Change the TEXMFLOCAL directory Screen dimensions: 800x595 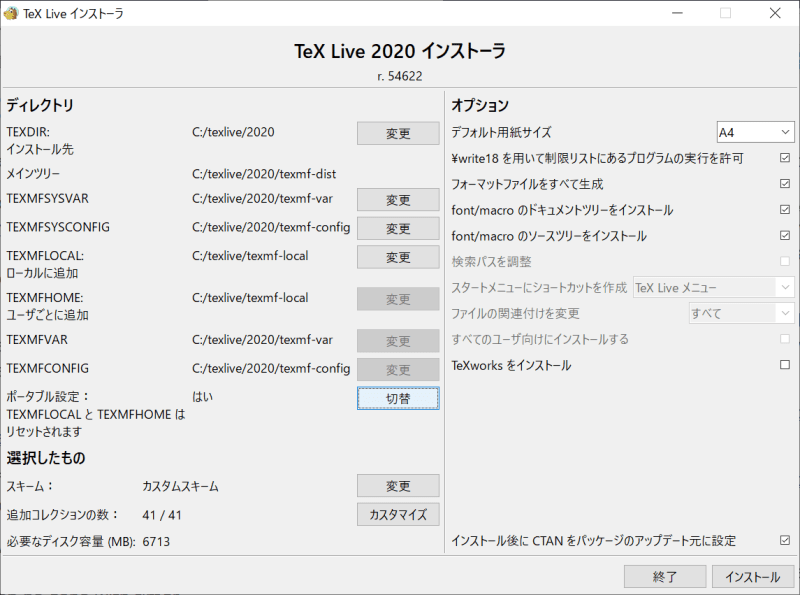tap(398, 257)
